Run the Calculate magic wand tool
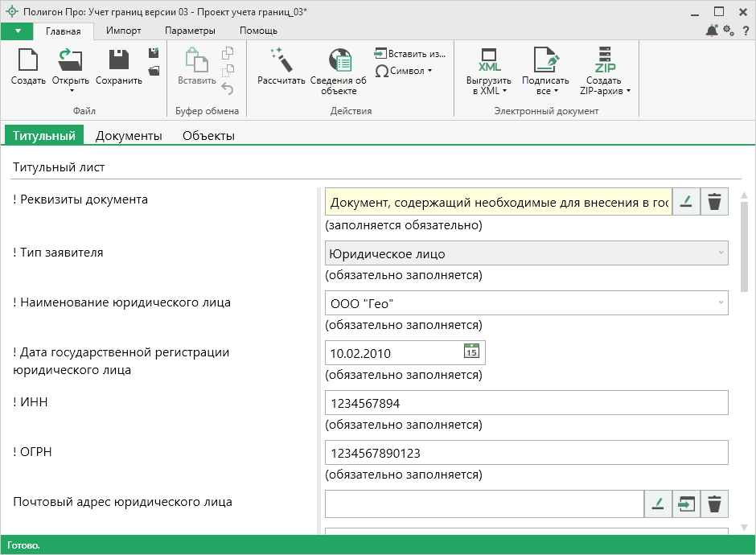The image size is (756, 555). coord(281,61)
